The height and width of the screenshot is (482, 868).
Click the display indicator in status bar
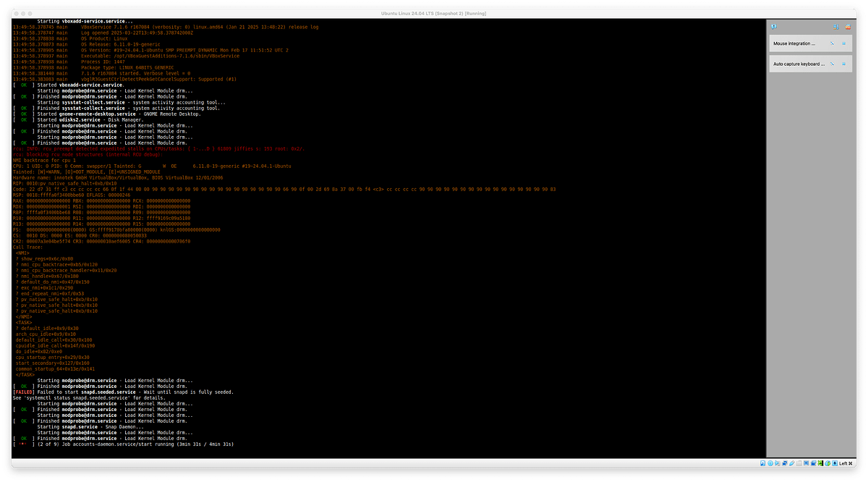[x=807, y=463]
